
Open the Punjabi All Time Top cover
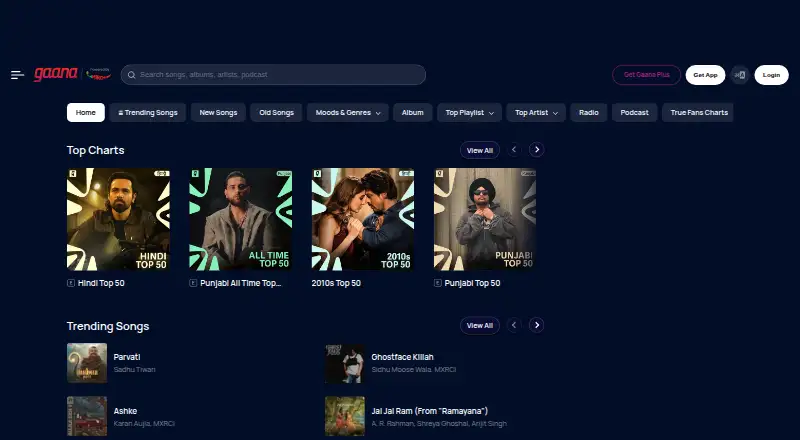(x=241, y=219)
